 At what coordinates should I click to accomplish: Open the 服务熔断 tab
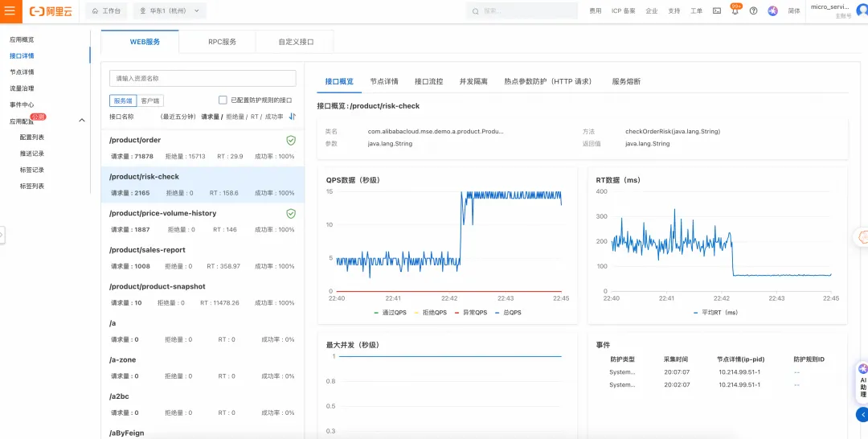(626, 81)
